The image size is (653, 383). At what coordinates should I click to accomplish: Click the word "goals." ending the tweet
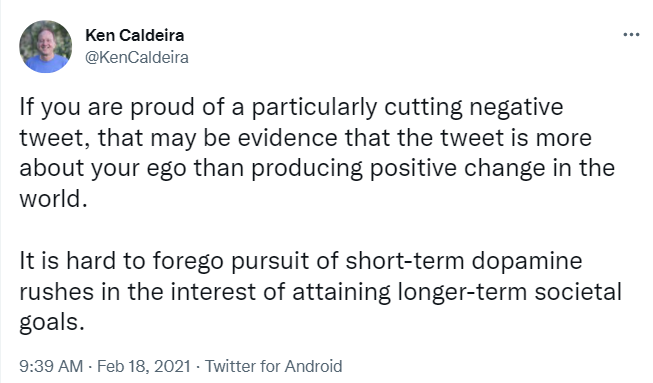point(52,323)
